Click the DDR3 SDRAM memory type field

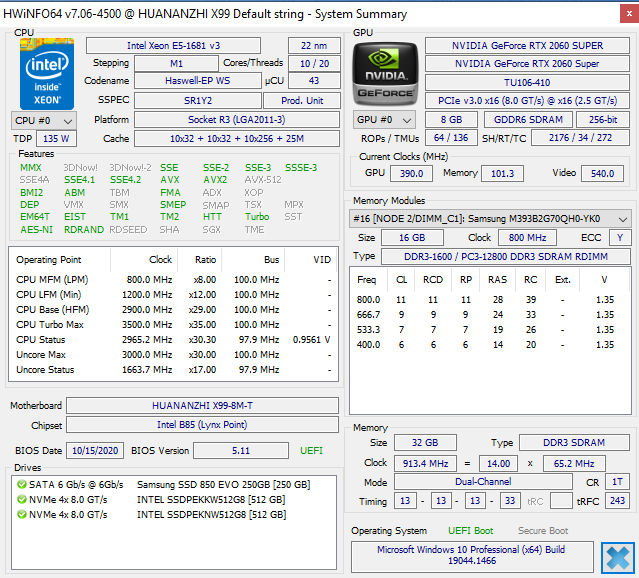click(574, 443)
